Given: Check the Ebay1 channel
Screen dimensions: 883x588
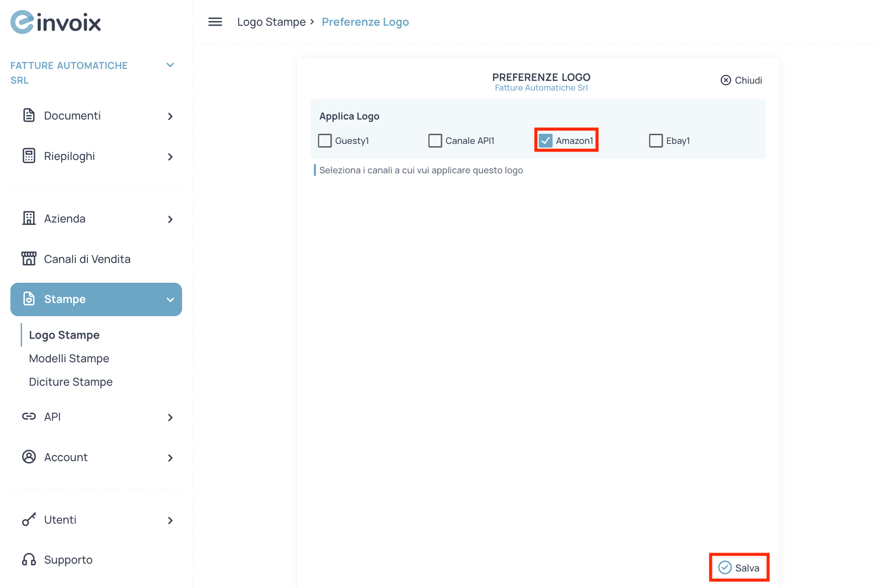Looking at the screenshot, I should (656, 140).
